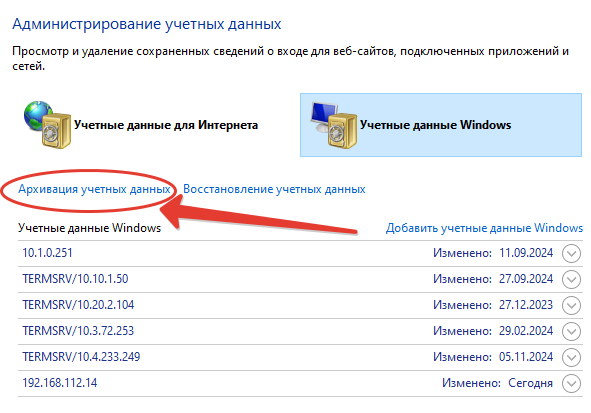Viewport: 591px width, 413px height.
Task: Expand TERMSRV/10.4.233.249 entry chevron
Action: [571, 357]
